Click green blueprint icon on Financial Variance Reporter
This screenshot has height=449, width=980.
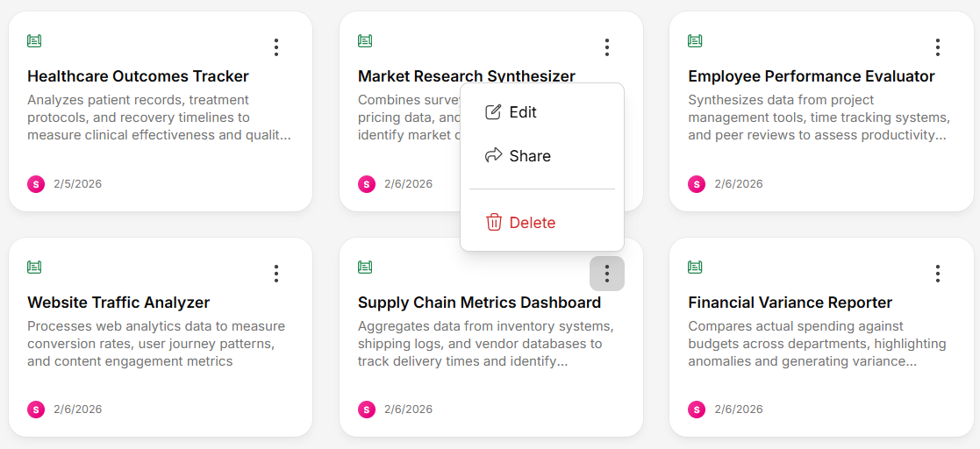click(696, 267)
